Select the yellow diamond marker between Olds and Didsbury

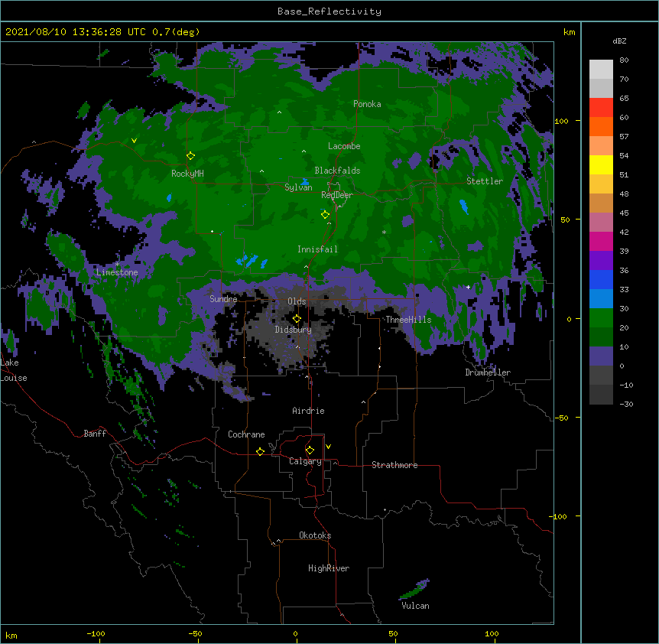coord(297,318)
